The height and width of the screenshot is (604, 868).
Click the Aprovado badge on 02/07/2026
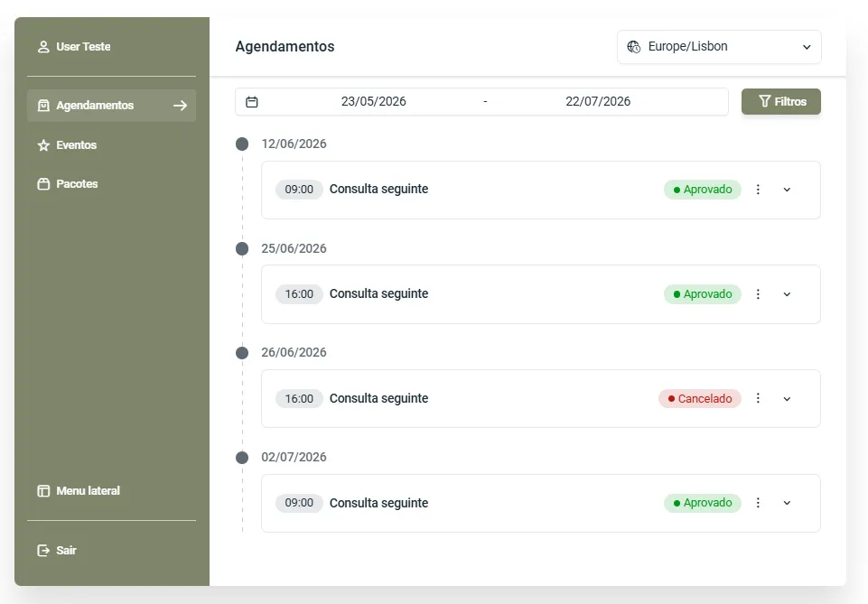(x=703, y=503)
